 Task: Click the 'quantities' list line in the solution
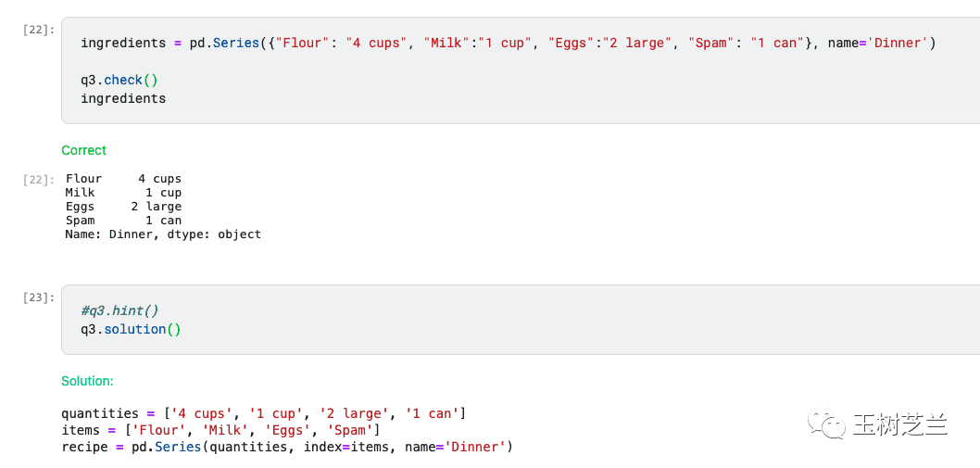(263, 413)
